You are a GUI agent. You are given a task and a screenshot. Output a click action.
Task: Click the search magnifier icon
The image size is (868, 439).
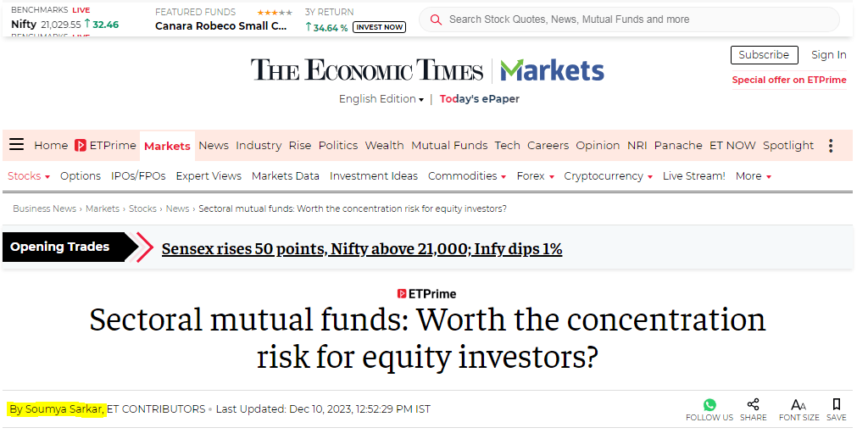(437, 19)
